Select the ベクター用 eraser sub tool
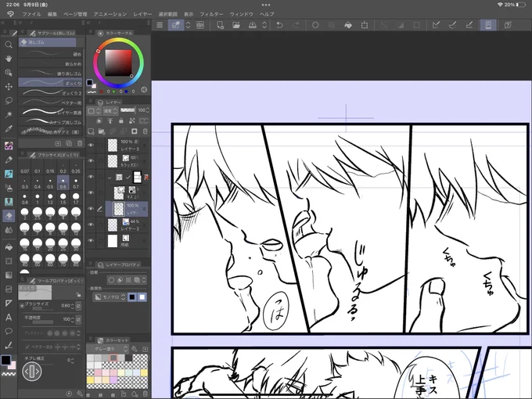Viewport: 532px width, 399px height. (50, 102)
